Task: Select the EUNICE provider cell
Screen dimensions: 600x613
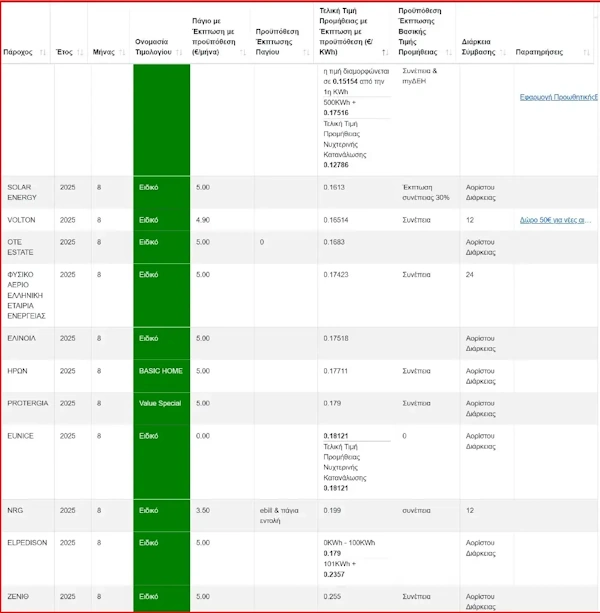Action: (20, 436)
